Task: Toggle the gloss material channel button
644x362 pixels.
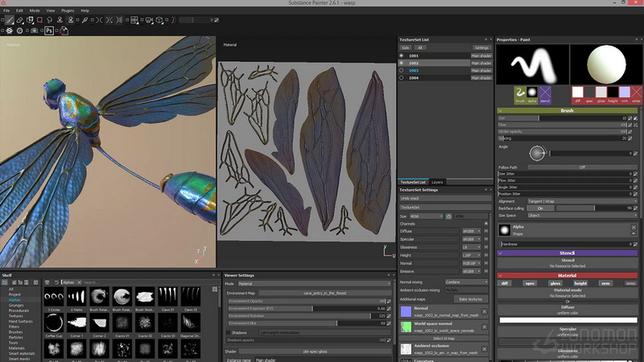Action: (555, 283)
